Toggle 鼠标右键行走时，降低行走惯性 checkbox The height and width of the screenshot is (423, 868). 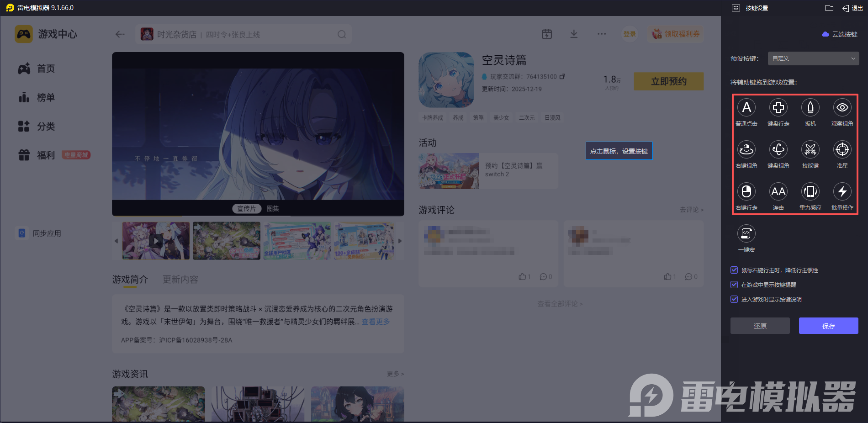pyautogui.click(x=734, y=270)
